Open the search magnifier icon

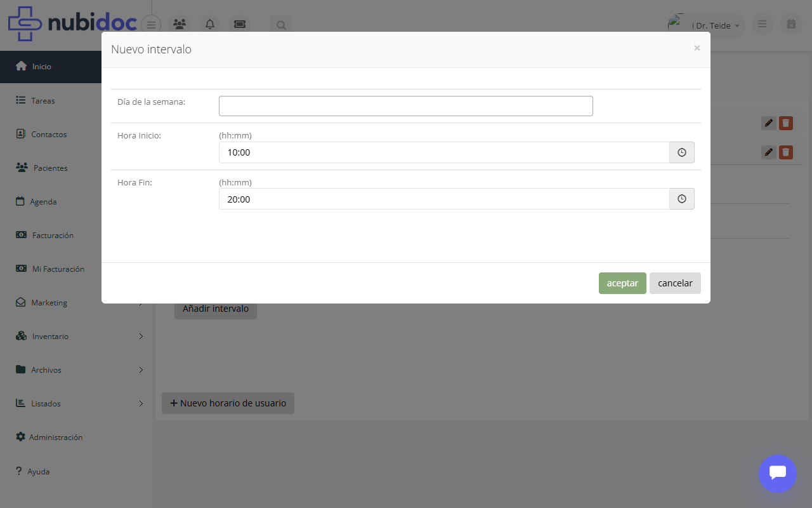click(281, 25)
